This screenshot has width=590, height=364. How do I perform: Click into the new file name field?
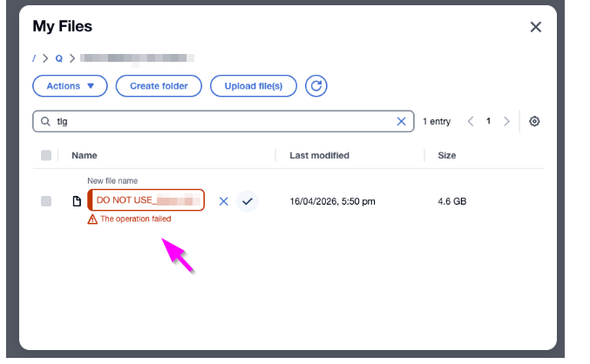click(x=148, y=200)
